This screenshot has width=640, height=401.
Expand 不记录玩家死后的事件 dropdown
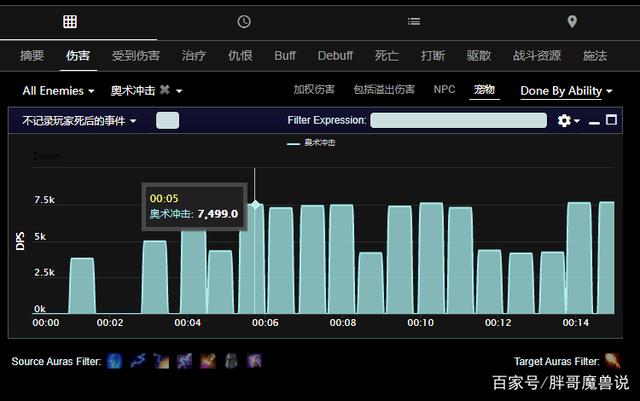click(79, 120)
